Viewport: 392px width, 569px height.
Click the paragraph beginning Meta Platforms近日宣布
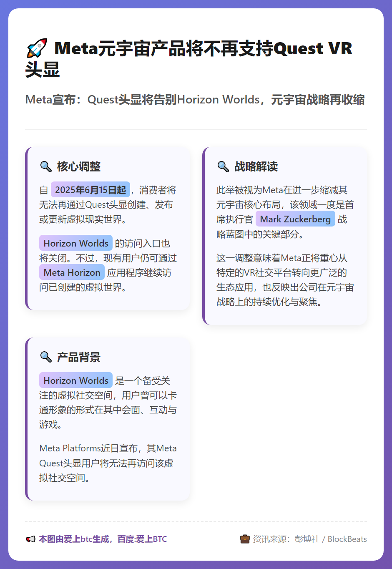(108, 463)
